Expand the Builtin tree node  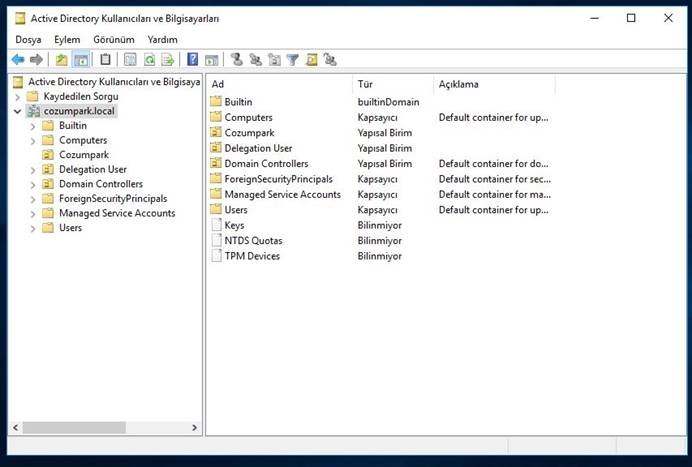pos(33,126)
